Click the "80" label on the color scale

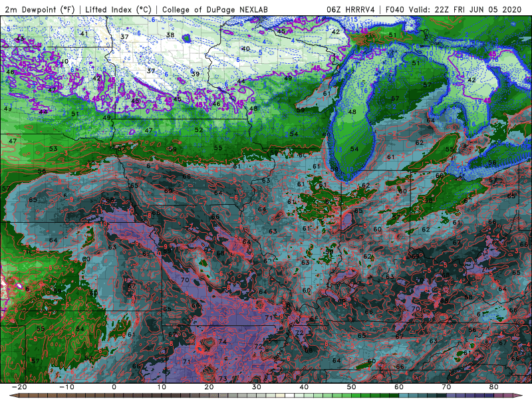[x=494, y=387]
